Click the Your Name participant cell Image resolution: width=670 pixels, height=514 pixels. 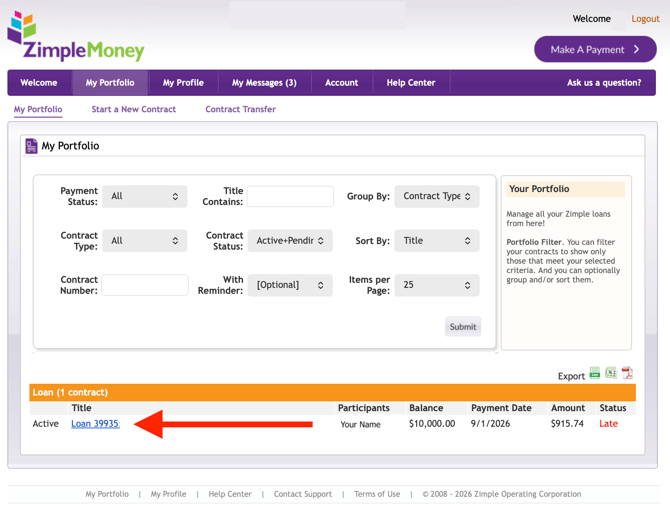coord(360,424)
